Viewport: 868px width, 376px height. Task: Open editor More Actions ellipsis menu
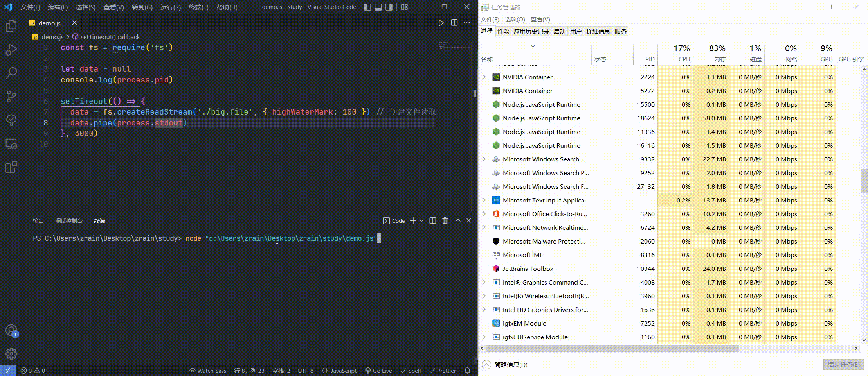point(467,23)
